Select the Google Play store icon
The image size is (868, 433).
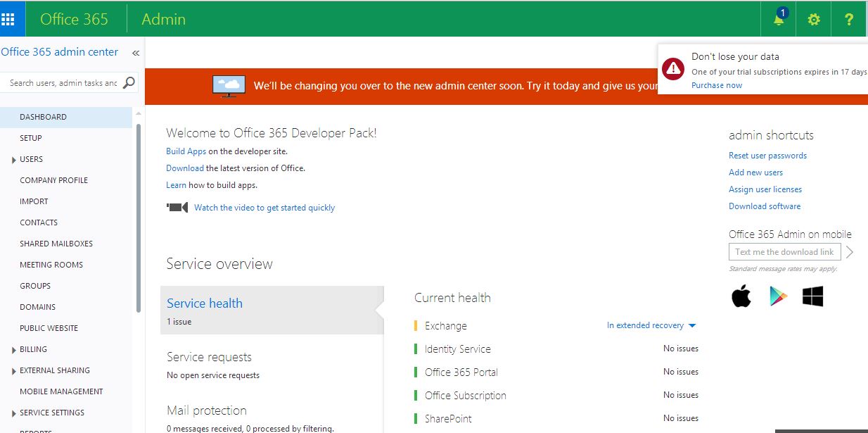pos(777,296)
